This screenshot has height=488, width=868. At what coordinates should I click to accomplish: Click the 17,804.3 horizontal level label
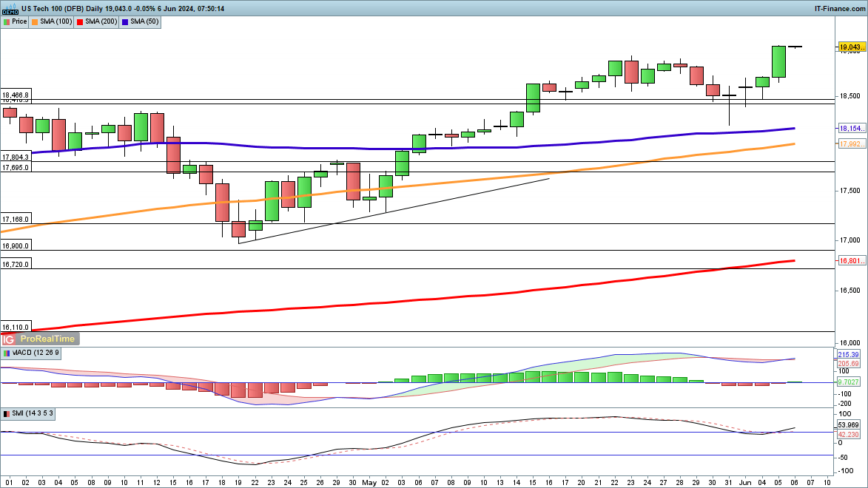click(x=16, y=157)
